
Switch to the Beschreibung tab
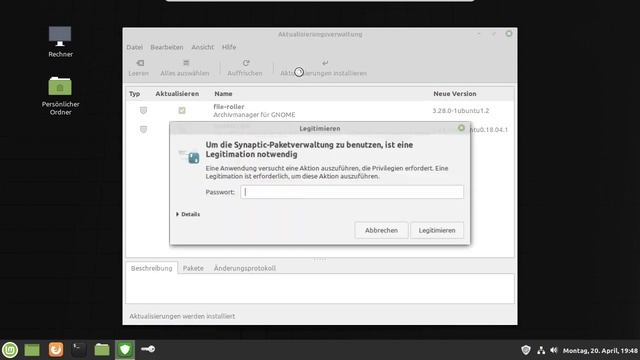151,268
